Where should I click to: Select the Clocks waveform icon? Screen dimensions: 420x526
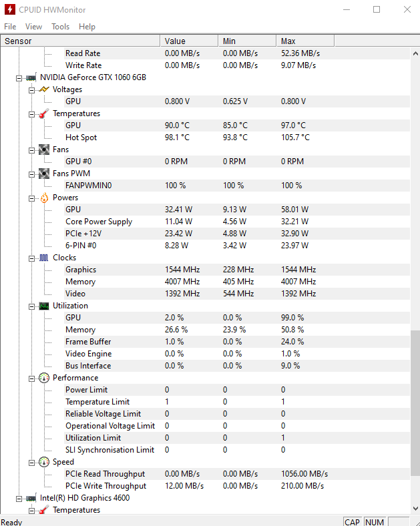(44, 258)
